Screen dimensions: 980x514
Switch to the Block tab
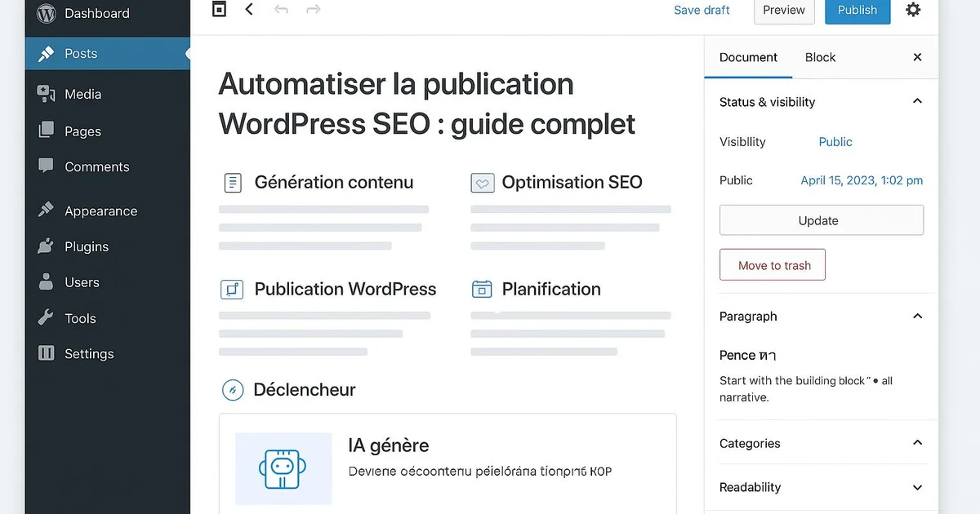[820, 57]
